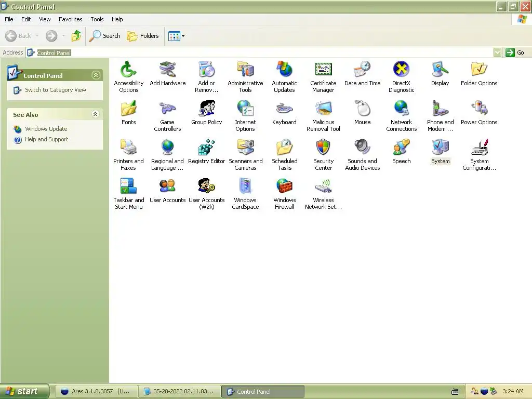532x399 pixels.
Task: Open System Configuration icon
Action: [x=479, y=155]
